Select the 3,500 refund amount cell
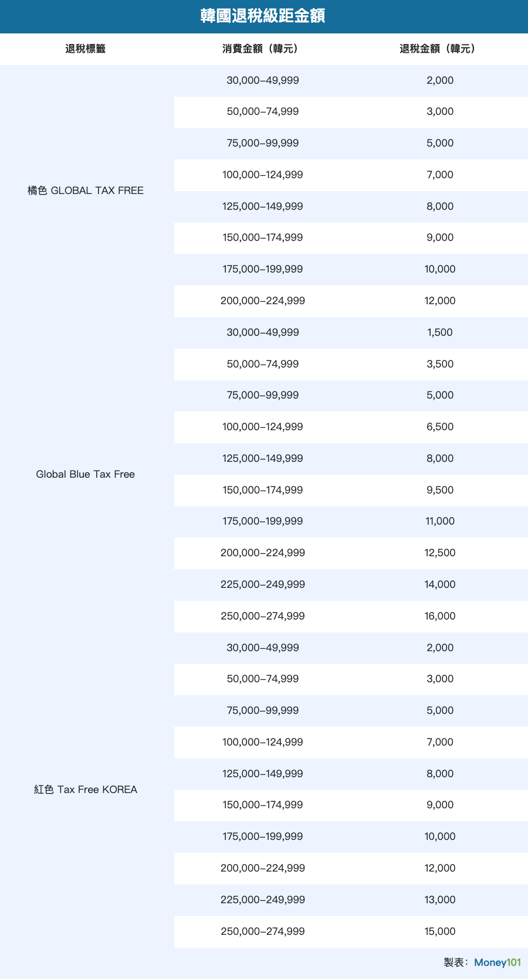 pos(440,364)
